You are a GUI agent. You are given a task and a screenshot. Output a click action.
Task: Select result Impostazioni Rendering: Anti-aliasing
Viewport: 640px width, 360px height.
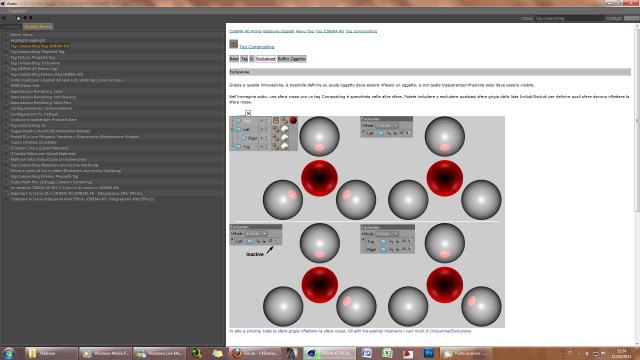[43, 97]
